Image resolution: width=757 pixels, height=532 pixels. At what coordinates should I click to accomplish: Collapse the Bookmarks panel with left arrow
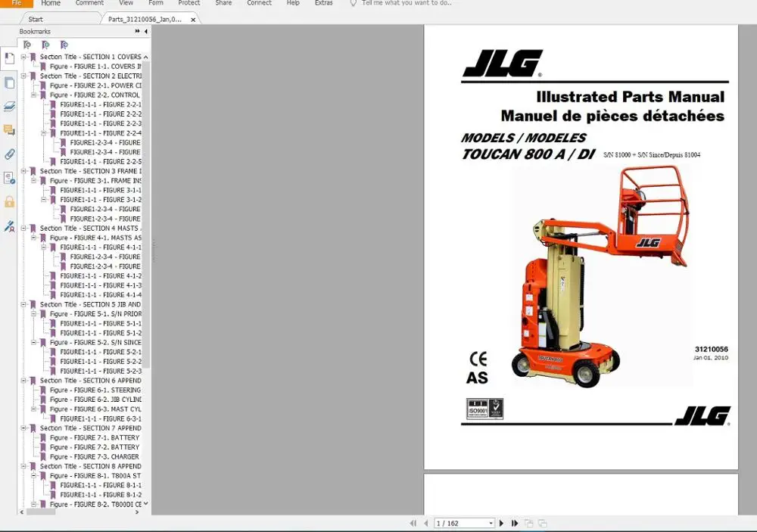[x=146, y=31]
